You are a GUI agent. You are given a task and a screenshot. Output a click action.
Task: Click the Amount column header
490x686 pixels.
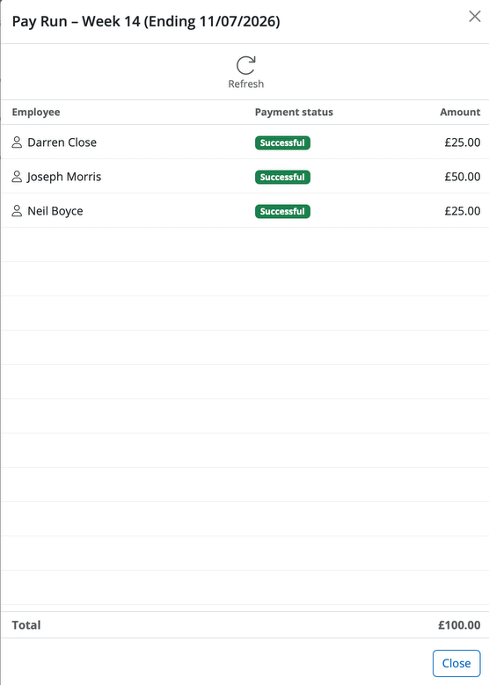(x=460, y=112)
